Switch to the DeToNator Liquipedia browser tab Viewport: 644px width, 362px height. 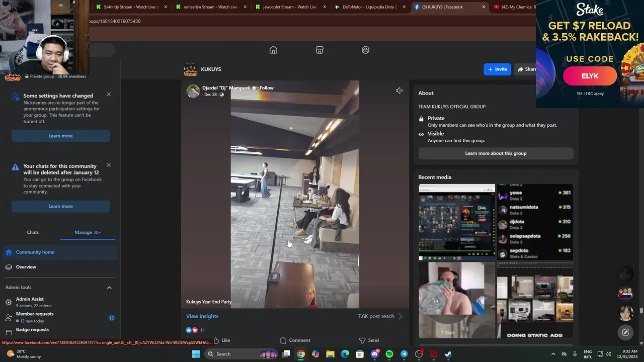point(370,7)
